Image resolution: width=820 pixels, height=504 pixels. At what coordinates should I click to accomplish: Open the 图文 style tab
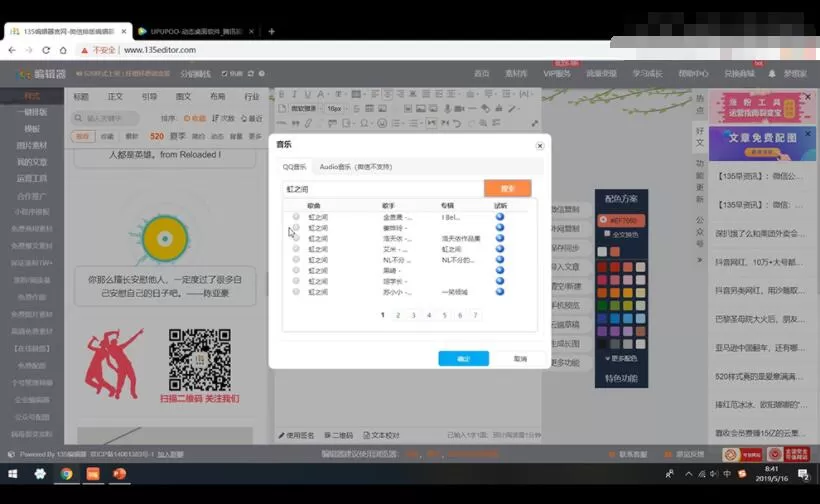184,97
